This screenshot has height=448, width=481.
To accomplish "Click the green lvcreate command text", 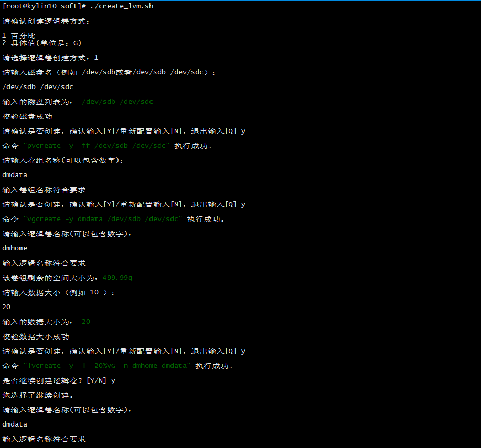I will click(x=107, y=366).
